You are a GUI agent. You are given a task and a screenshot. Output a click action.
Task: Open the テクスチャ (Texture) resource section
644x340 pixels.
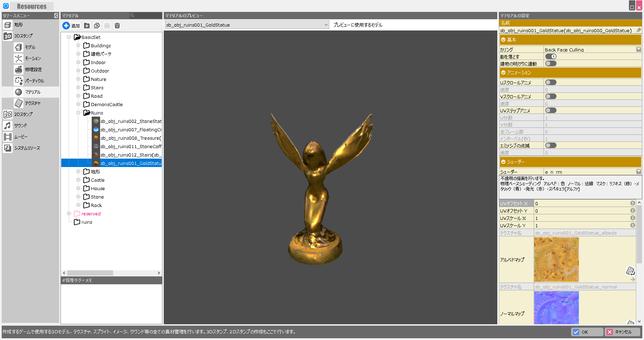(33, 103)
